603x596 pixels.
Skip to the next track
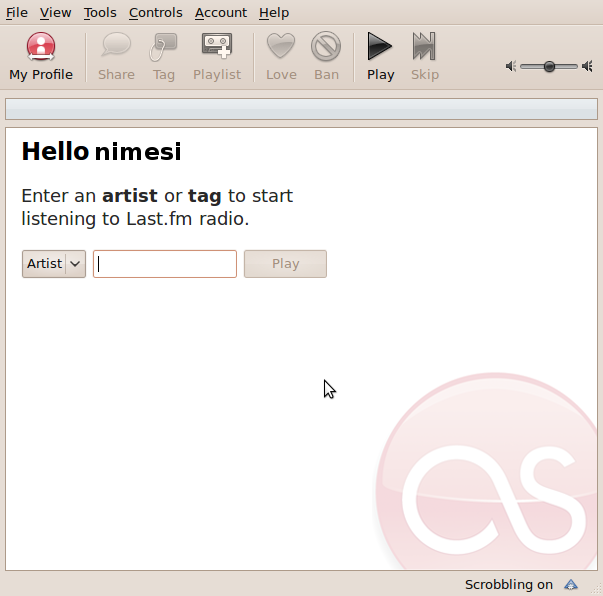(425, 57)
